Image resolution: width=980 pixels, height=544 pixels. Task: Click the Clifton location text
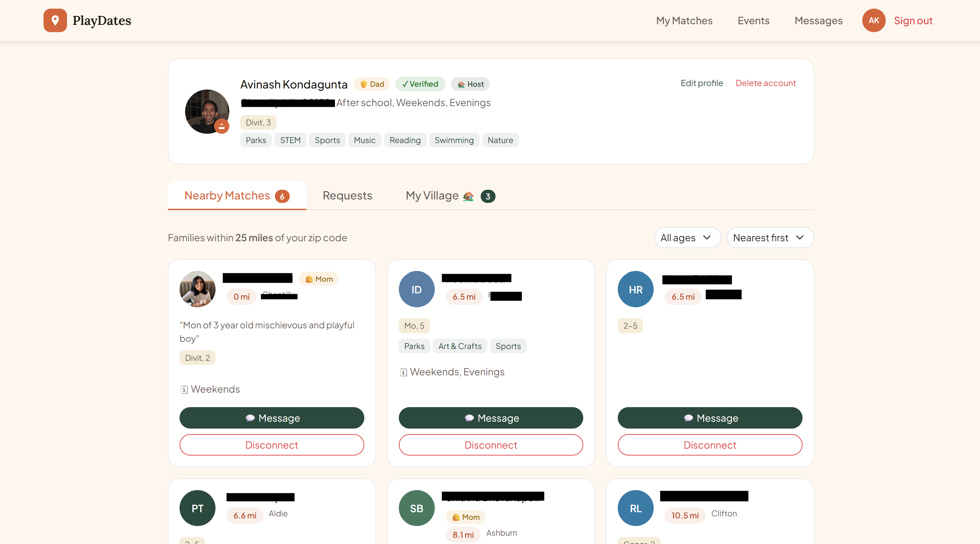pyautogui.click(x=724, y=514)
